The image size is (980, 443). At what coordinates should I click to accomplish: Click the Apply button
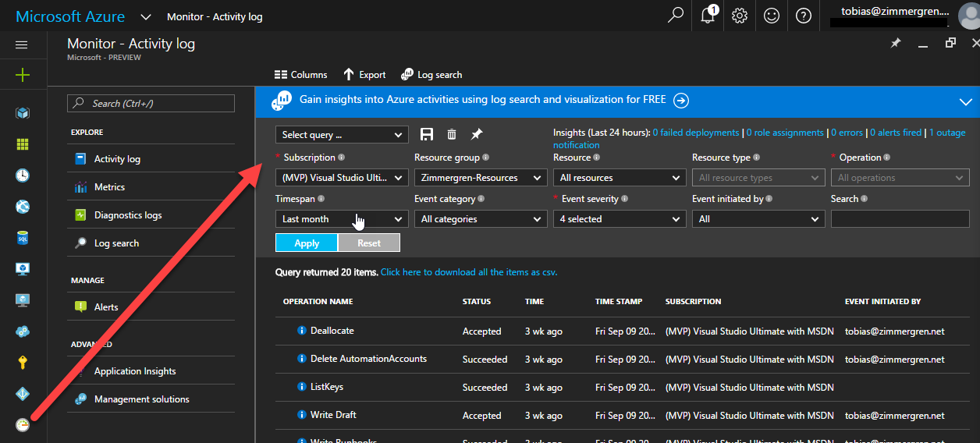coord(307,243)
